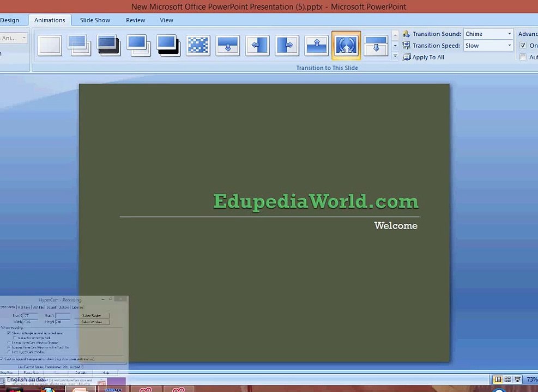Click Stop Rec in HyperCam

tap(7, 372)
